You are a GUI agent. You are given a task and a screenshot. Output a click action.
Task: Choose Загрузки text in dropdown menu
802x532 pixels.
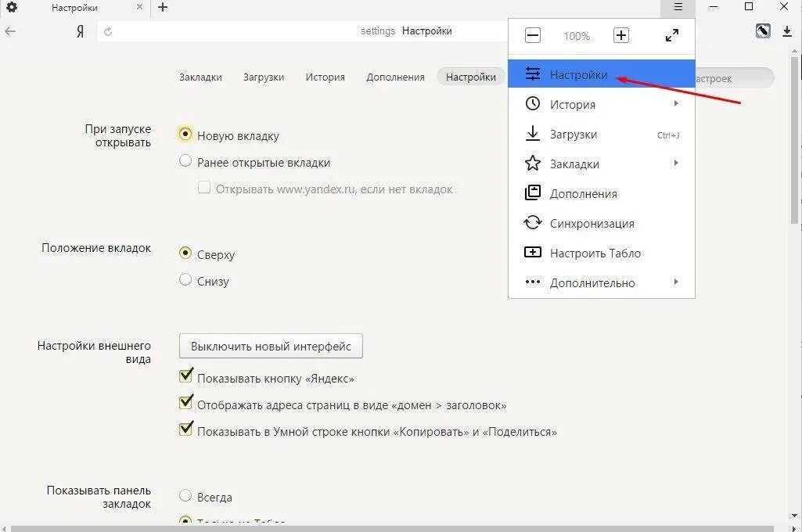tap(574, 135)
